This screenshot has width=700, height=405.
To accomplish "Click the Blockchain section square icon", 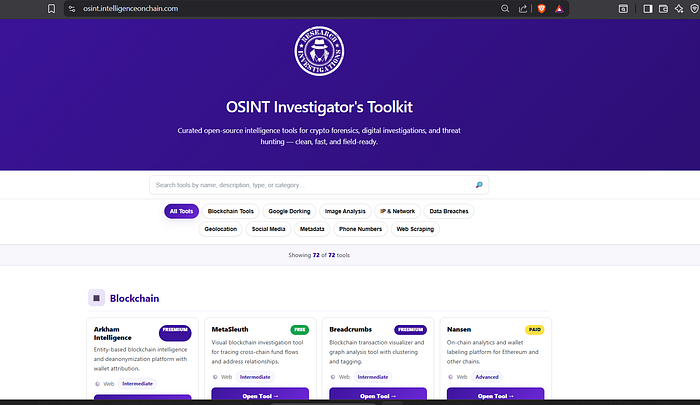I will pos(96,298).
